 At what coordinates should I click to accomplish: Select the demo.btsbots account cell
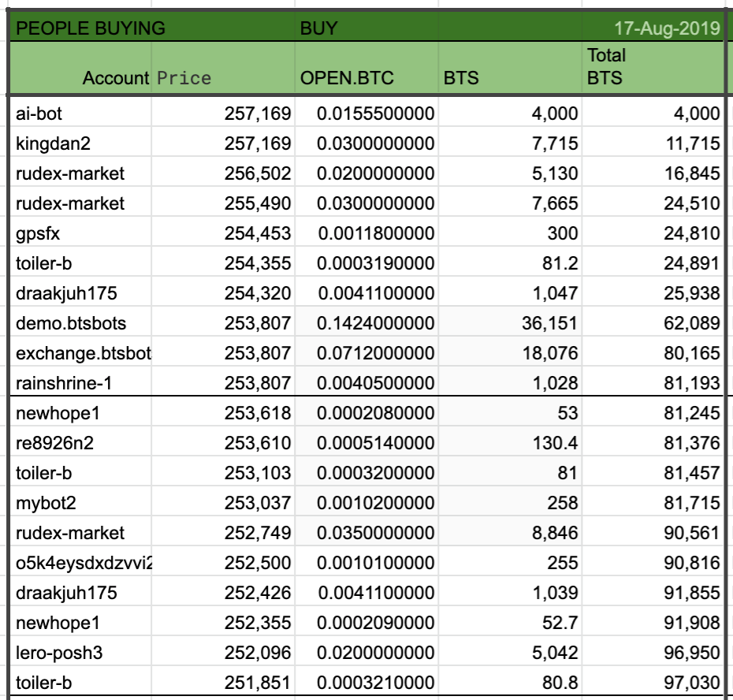point(81,322)
